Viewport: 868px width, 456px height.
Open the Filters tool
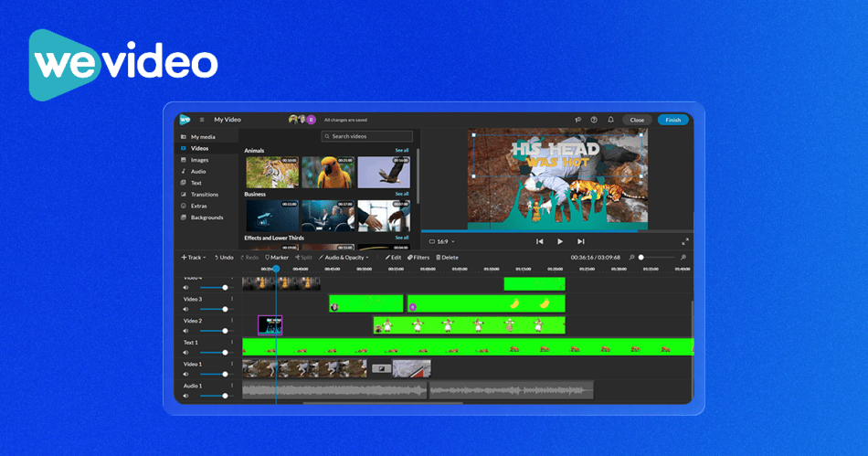click(x=418, y=258)
